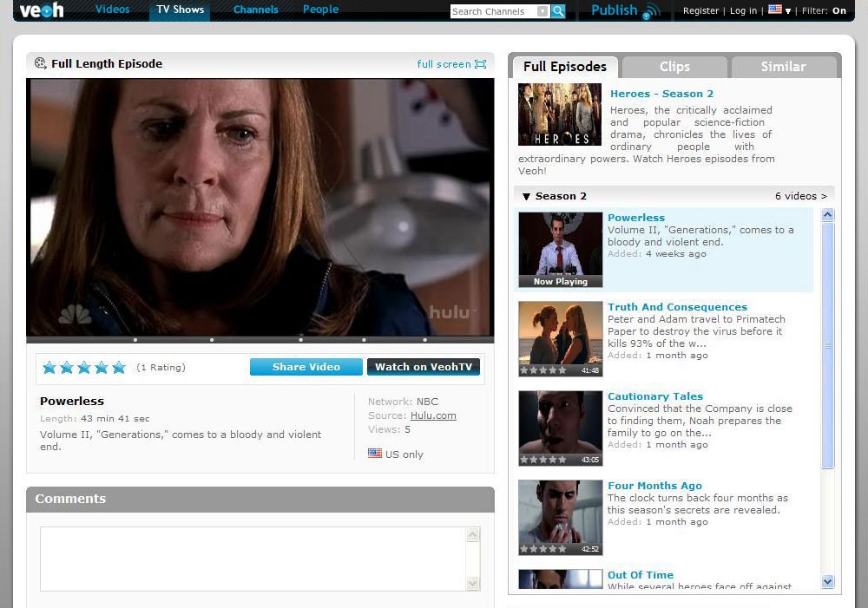
Task: Open the Videos menu
Action: coord(112,10)
